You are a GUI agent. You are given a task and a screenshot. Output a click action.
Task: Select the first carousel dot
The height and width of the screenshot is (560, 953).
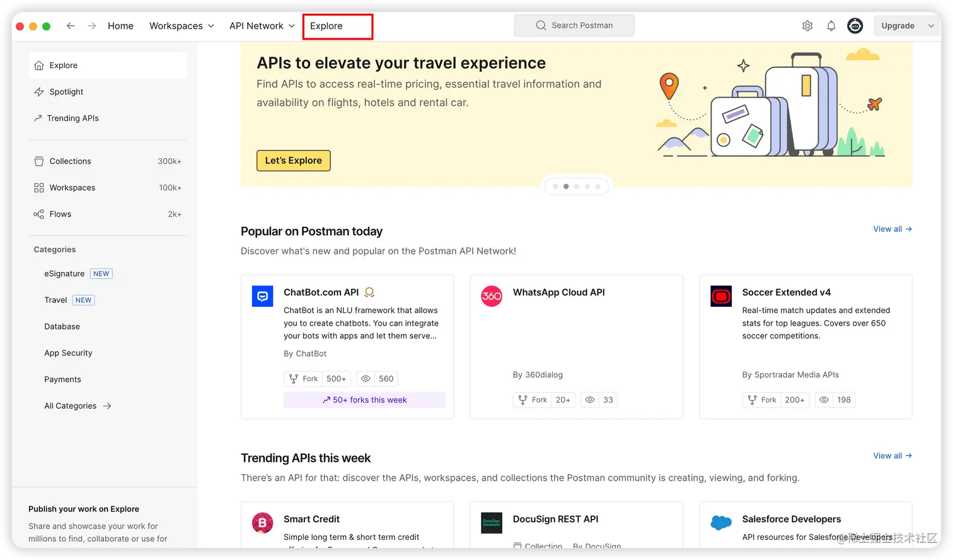point(555,186)
